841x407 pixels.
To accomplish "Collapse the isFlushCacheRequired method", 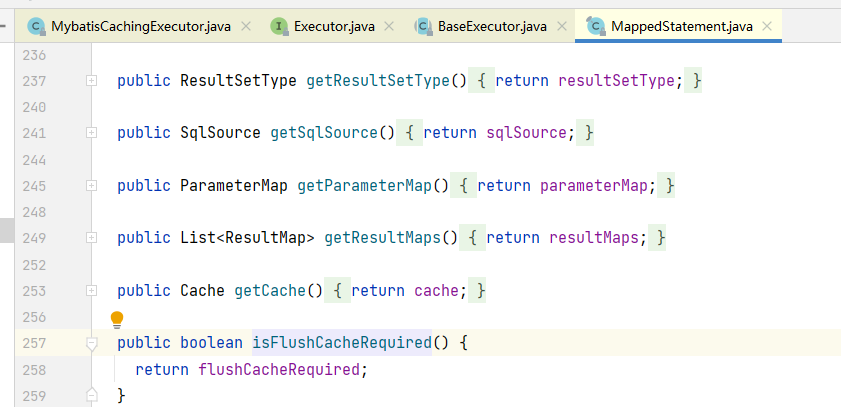I will 92,344.
